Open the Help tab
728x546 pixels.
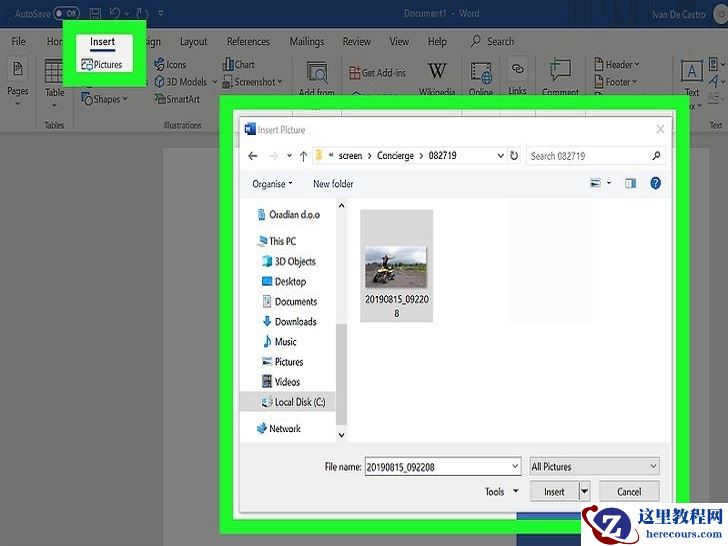click(x=437, y=41)
